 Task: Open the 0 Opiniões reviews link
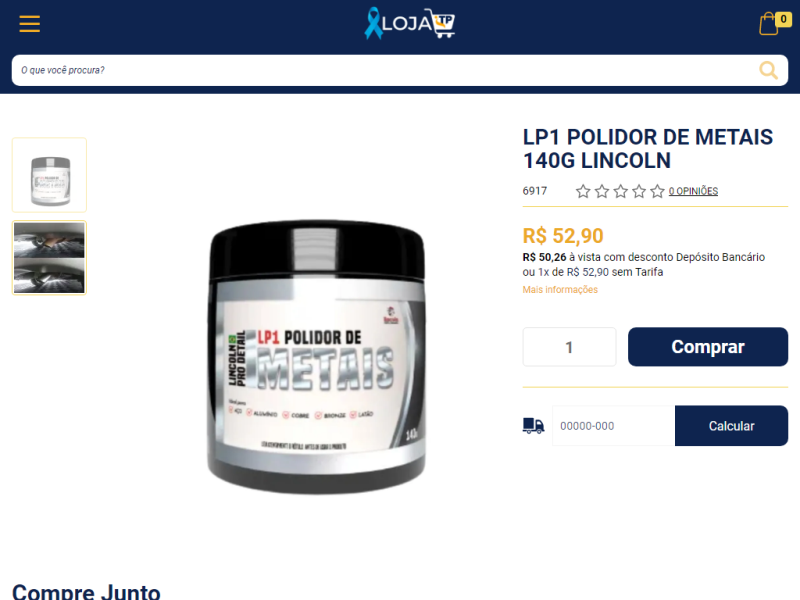coord(693,191)
